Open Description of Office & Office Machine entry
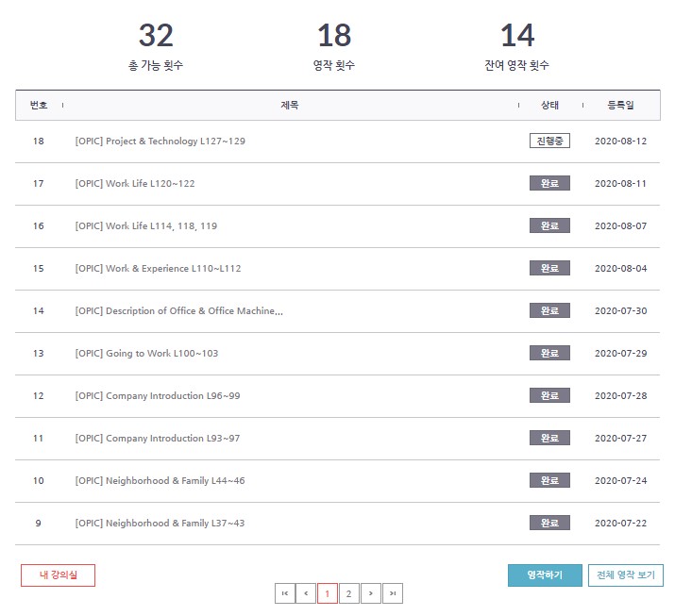The image size is (675, 616). (178, 311)
